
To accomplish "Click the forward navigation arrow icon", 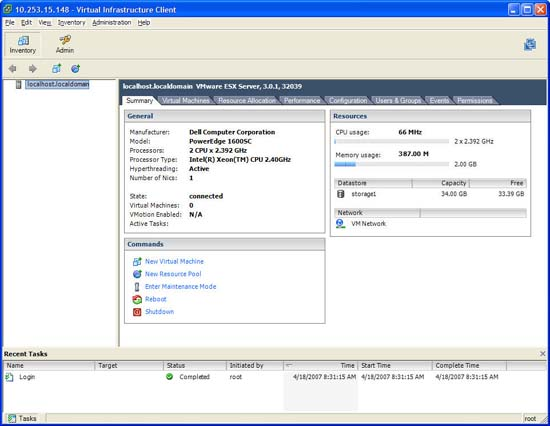I will coord(33,68).
